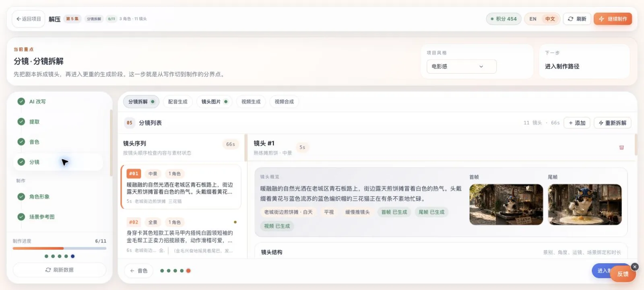
Task: Open the 尾帧 last frame thumbnail
Action: (x=585, y=205)
